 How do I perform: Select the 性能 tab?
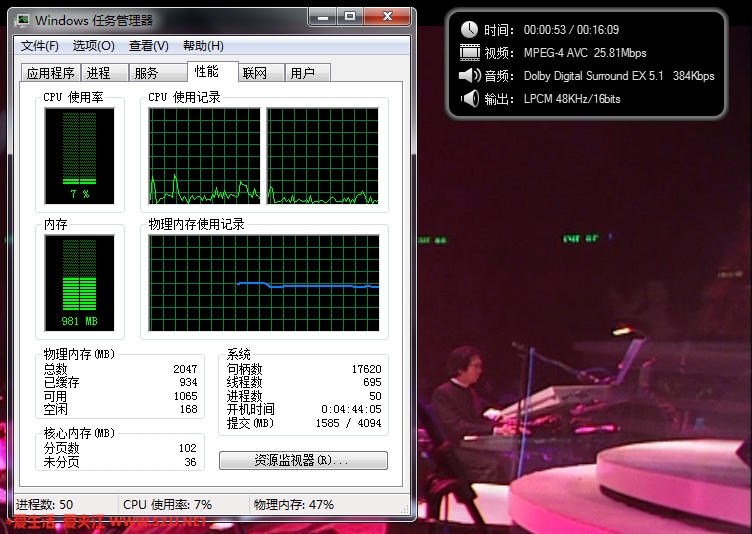212,71
